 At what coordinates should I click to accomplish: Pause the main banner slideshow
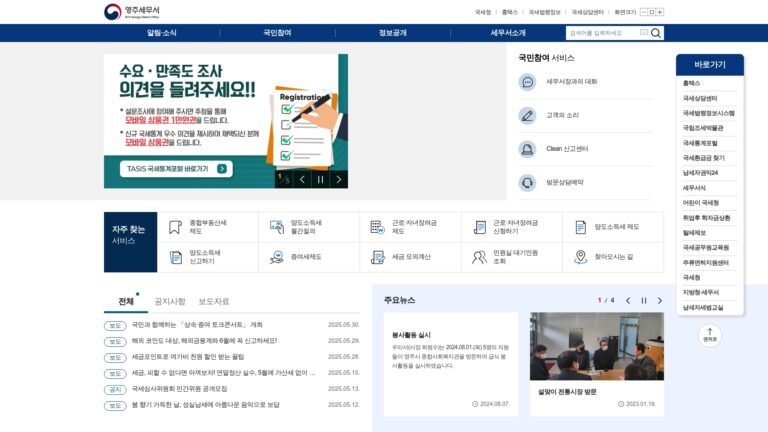[320, 180]
